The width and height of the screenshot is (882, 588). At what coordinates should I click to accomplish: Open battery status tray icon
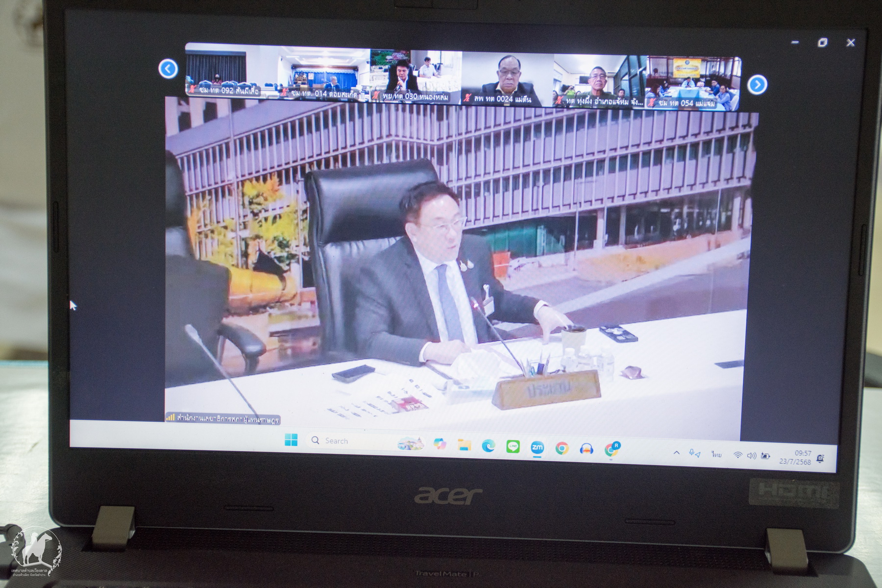[765, 456]
